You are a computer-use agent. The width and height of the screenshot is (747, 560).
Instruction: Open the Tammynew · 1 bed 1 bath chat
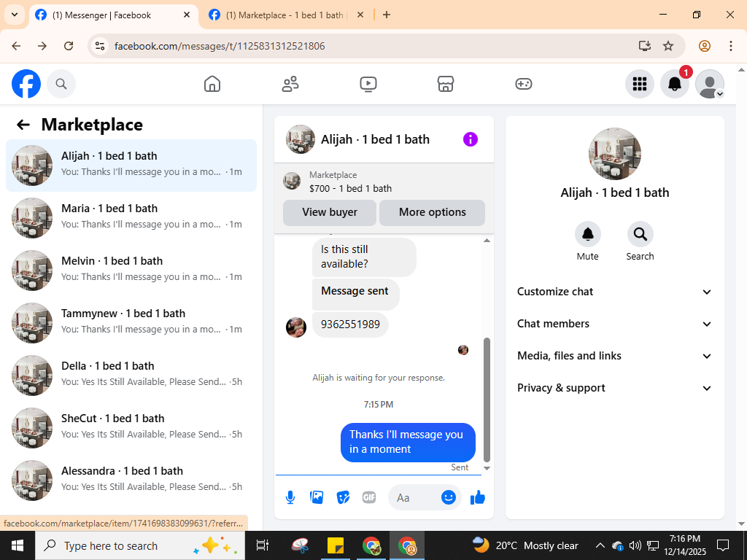point(131,322)
